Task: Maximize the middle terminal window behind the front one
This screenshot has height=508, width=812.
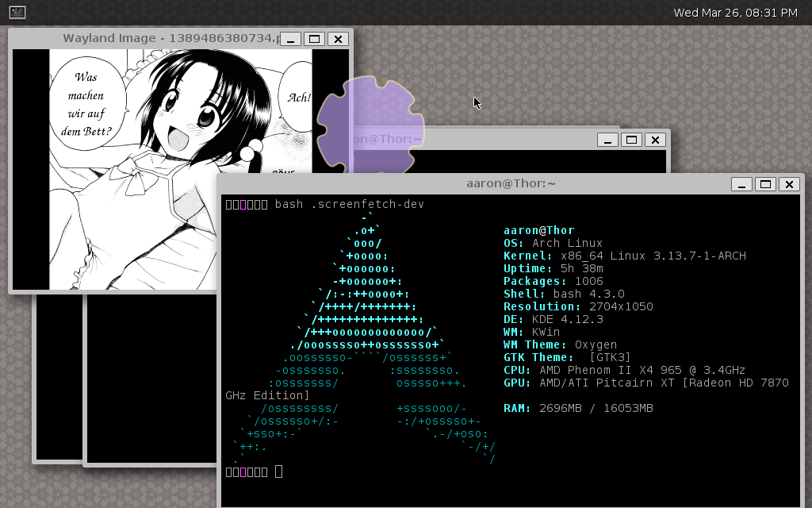Action: point(631,140)
